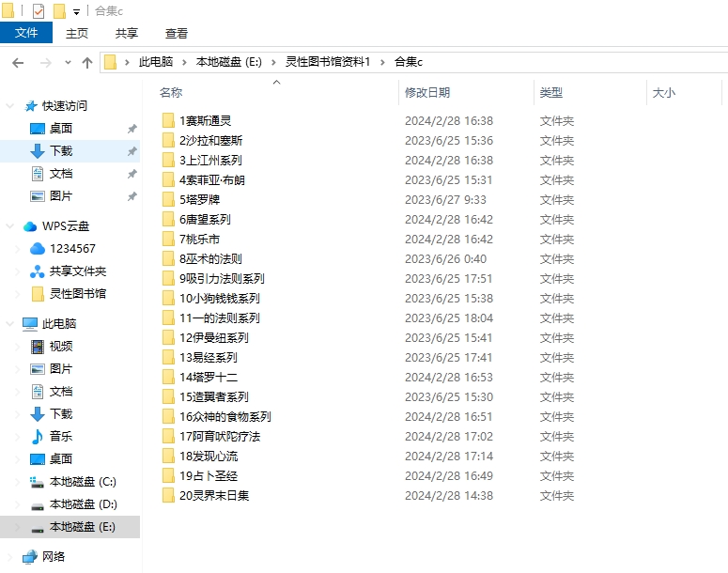Switch to the 共享 ribbon tab
Viewport: 728px width, 573px height.
126,34
